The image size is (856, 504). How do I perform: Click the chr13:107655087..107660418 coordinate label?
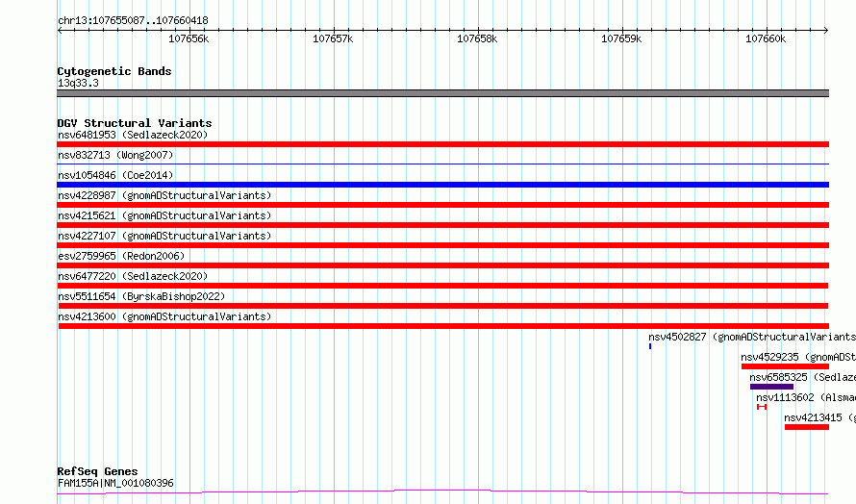pyautogui.click(x=133, y=21)
